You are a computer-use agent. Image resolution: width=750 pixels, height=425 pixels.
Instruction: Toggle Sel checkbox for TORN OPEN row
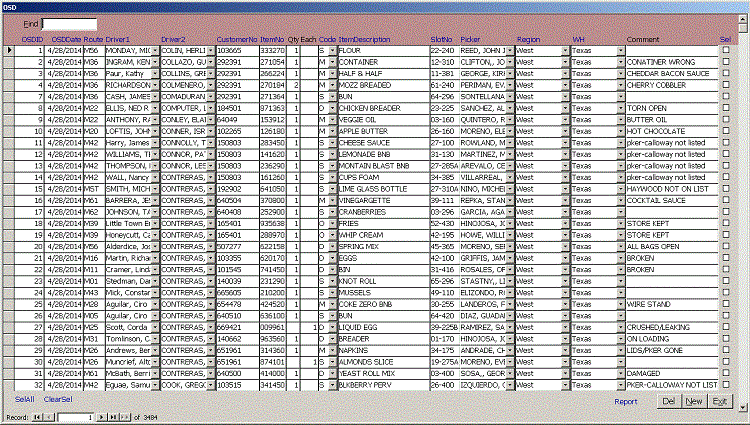[x=726, y=108]
